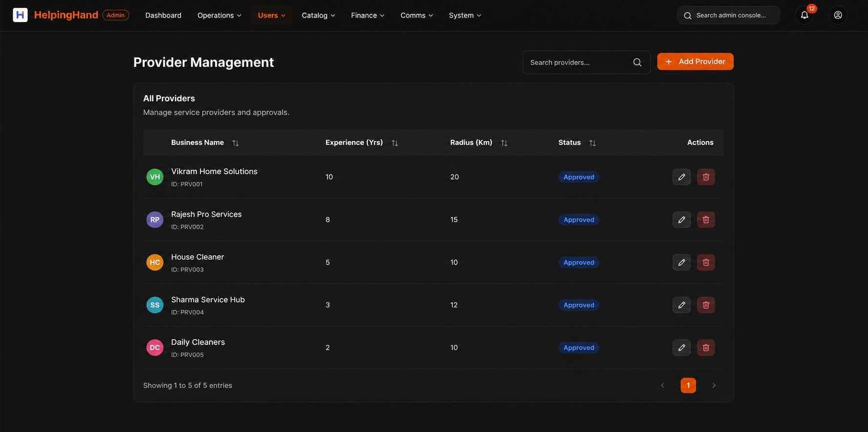Sort by Status arrows
This screenshot has height=432, width=868.
[592, 143]
